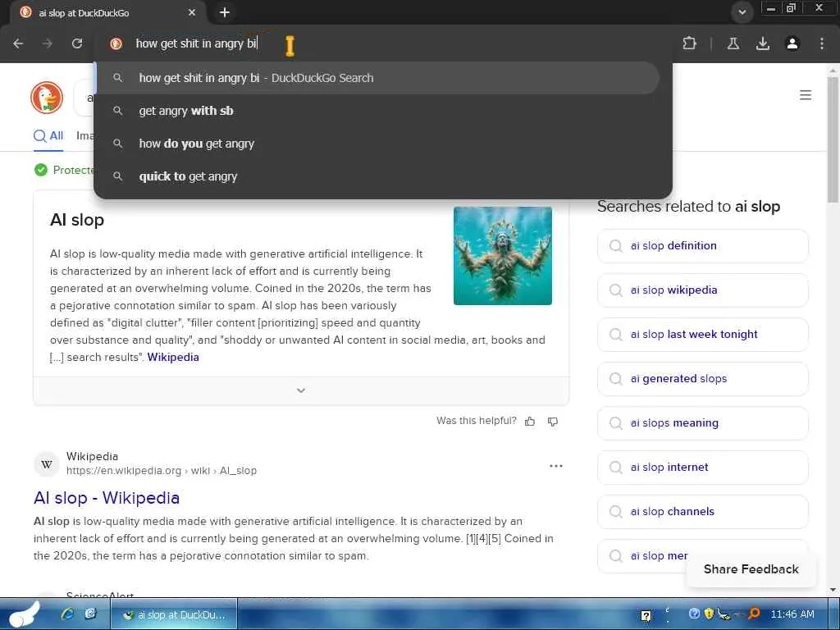Search related 'ai slop channels'

tap(702, 512)
